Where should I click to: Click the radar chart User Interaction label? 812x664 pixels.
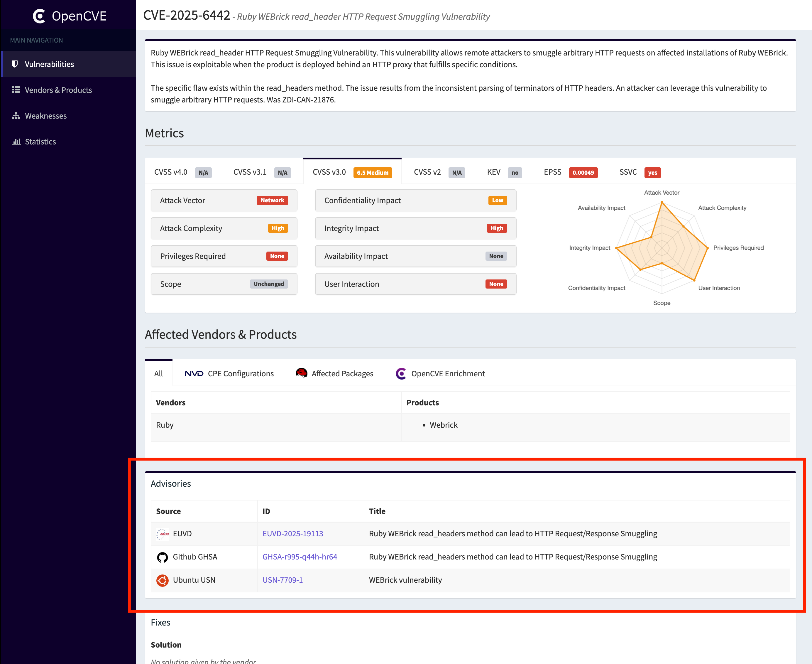[x=719, y=288]
